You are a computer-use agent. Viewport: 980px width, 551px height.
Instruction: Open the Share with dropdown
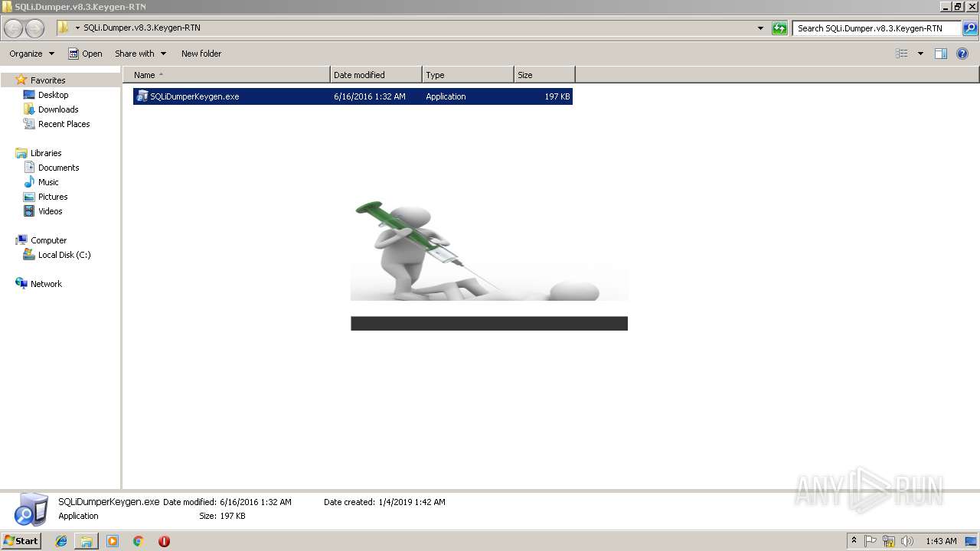point(140,54)
